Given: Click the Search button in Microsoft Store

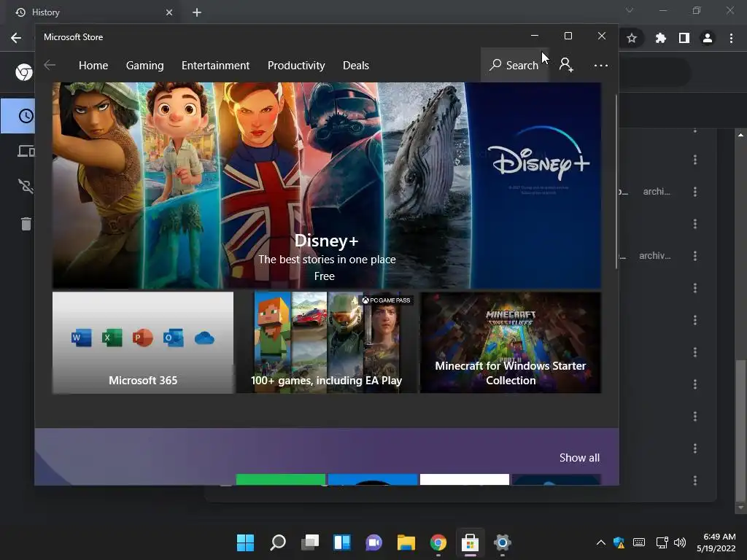Looking at the screenshot, I should (514, 65).
